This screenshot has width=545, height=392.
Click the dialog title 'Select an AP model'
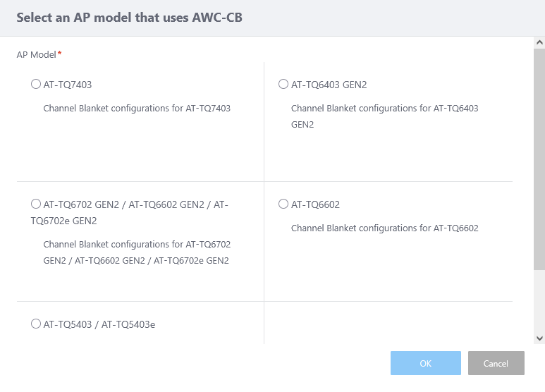tap(129, 18)
